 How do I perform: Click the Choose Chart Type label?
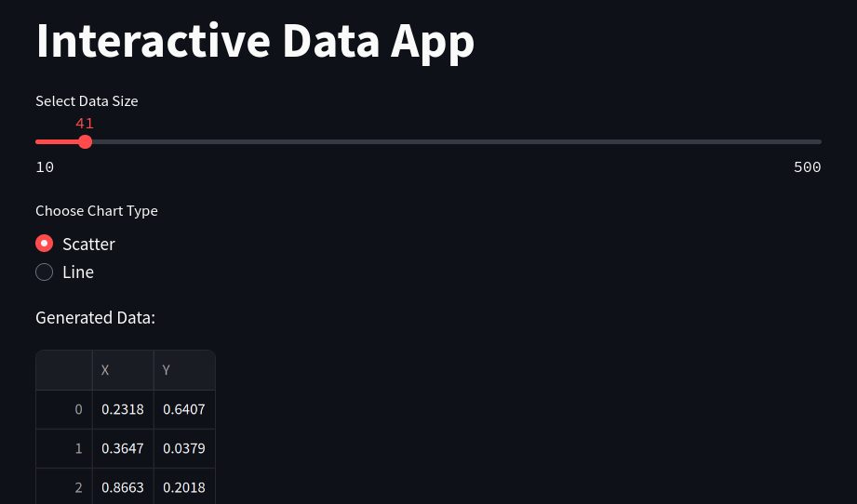(97, 211)
